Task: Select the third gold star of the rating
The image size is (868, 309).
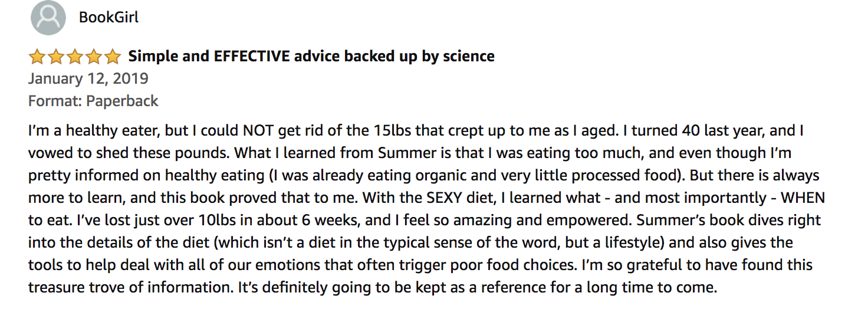Action: pos(75,57)
